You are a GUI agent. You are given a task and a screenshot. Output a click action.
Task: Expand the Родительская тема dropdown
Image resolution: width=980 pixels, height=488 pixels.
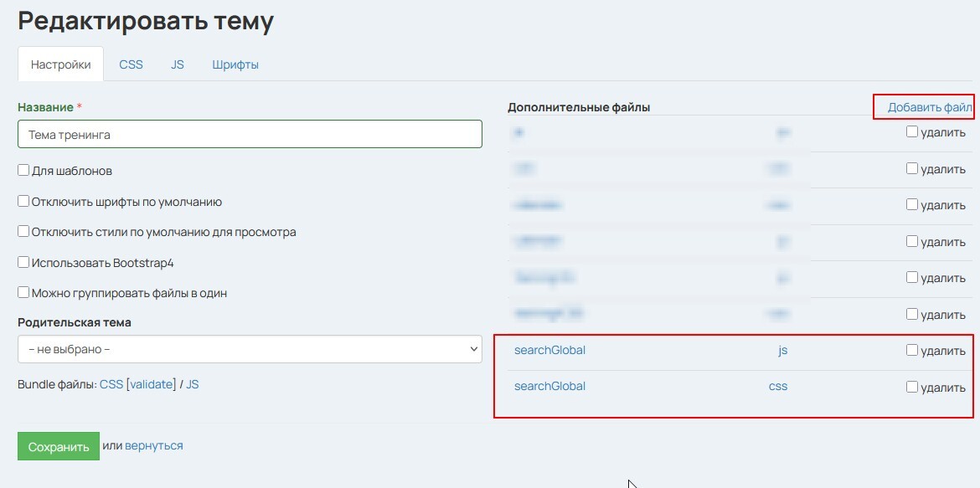tap(250, 349)
